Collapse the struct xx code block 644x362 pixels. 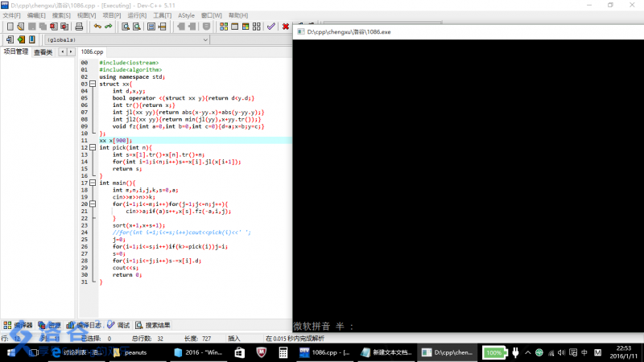pyautogui.click(x=93, y=84)
